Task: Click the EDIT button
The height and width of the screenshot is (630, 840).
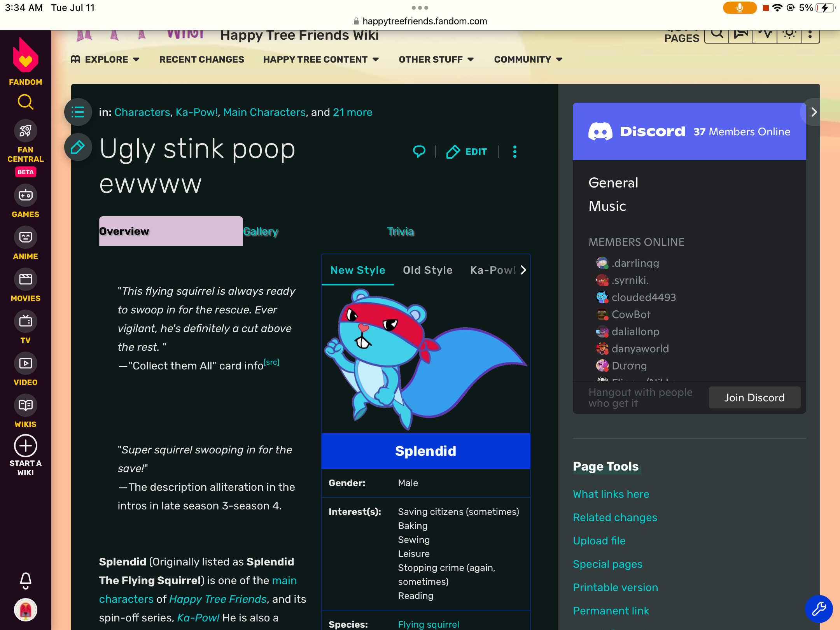Action: [x=466, y=152]
